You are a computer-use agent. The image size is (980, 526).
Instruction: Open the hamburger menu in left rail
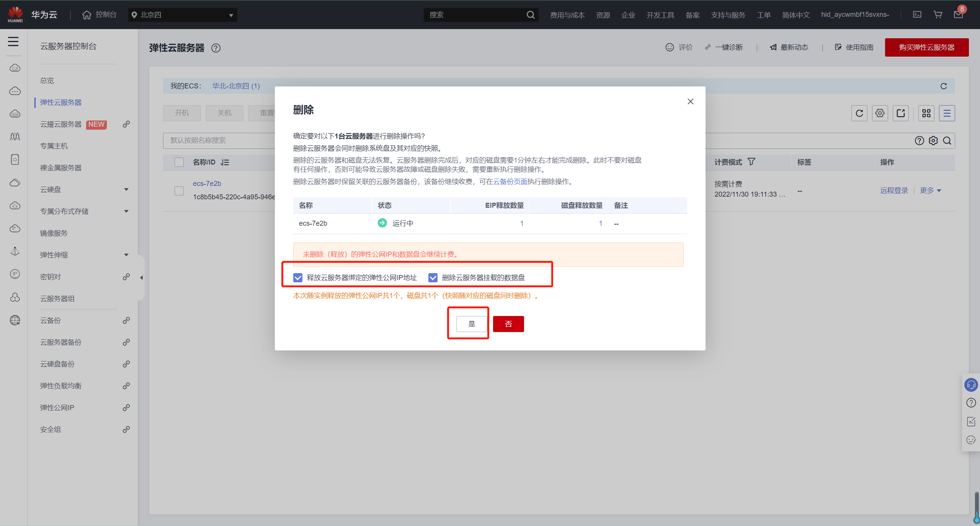click(13, 41)
